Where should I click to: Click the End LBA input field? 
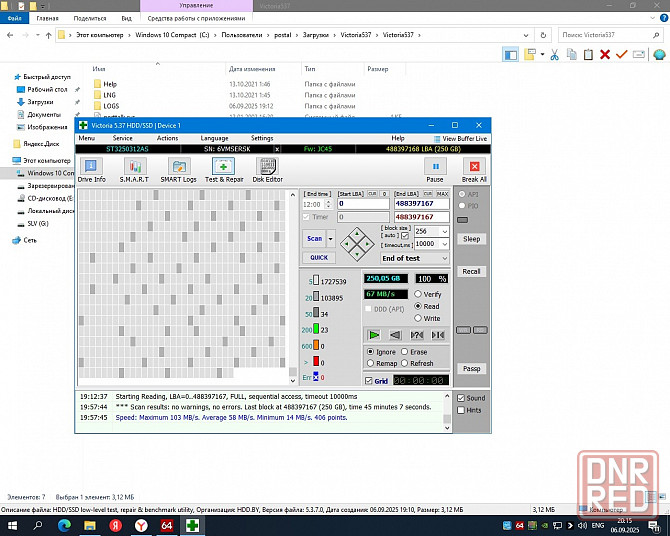click(422, 203)
